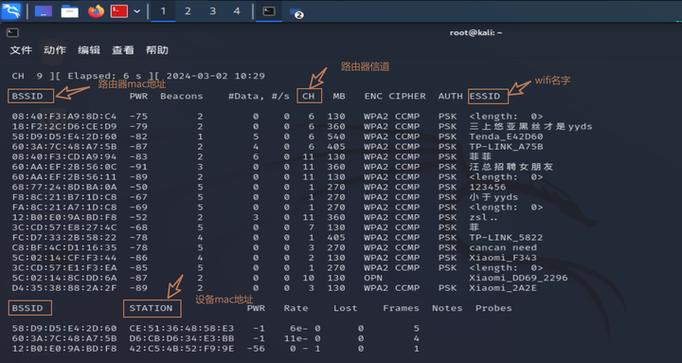Click BSSID 08:40:F3:CD:A9:94
The image size is (682, 363).
pos(64,157)
